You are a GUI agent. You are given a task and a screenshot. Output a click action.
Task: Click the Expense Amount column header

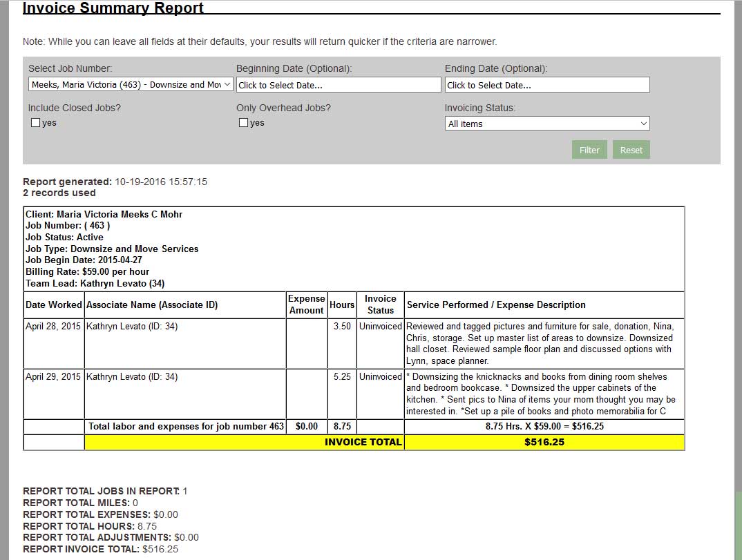coord(306,305)
